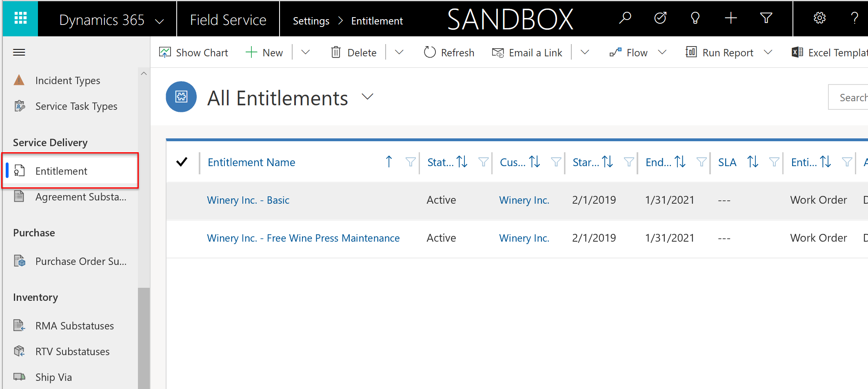868x389 pixels.
Task: Sort by the Entitlement type column arrows
Action: pyautogui.click(x=826, y=162)
